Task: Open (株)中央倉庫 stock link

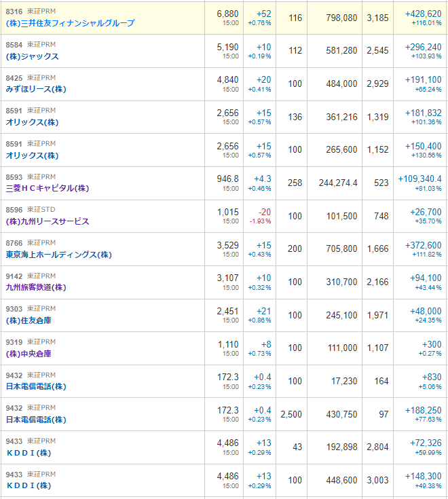Action: pos(29,354)
